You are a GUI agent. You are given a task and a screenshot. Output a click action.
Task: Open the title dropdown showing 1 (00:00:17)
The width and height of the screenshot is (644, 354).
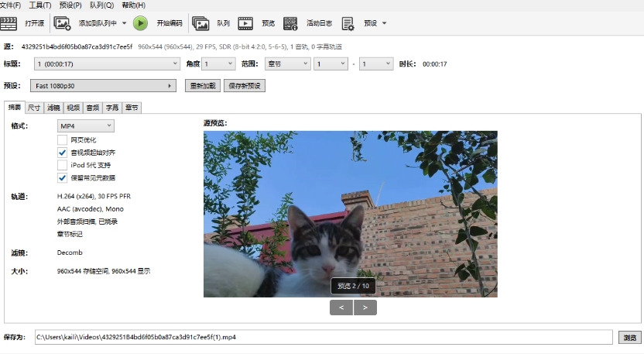tap(107, 64)
